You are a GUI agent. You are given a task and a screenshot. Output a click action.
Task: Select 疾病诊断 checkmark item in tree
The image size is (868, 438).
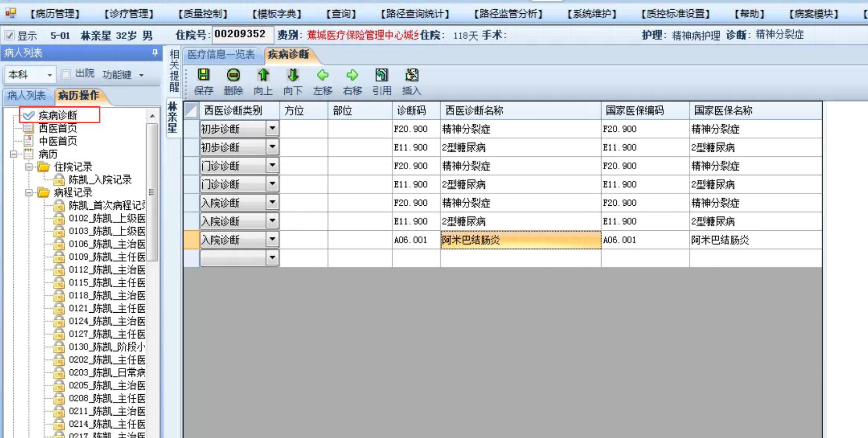tap(58, 115)
